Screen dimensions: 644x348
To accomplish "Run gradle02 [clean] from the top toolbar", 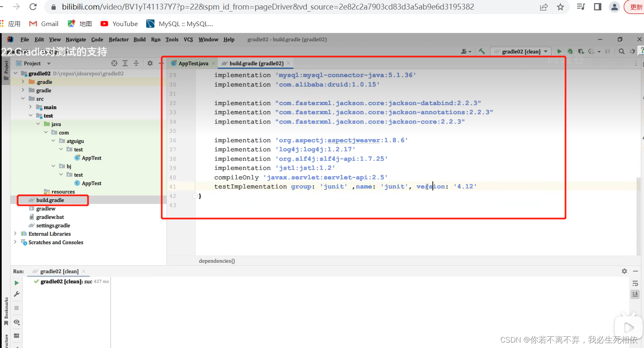I will (559, 51).
